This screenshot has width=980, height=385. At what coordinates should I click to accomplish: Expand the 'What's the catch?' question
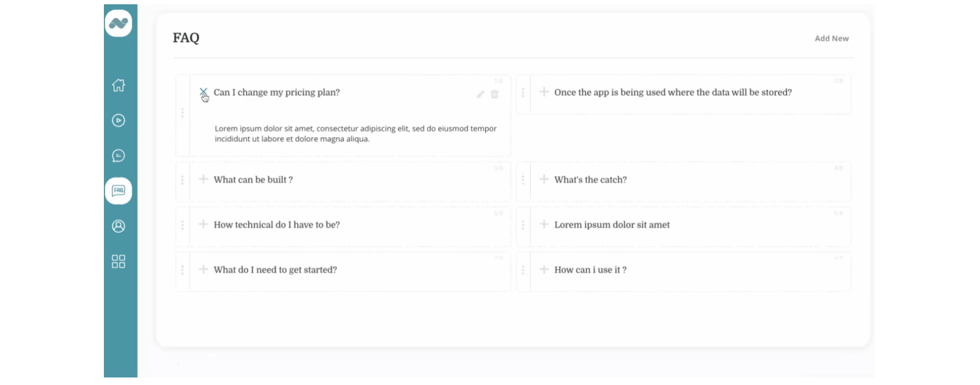(x=544, y=179)
